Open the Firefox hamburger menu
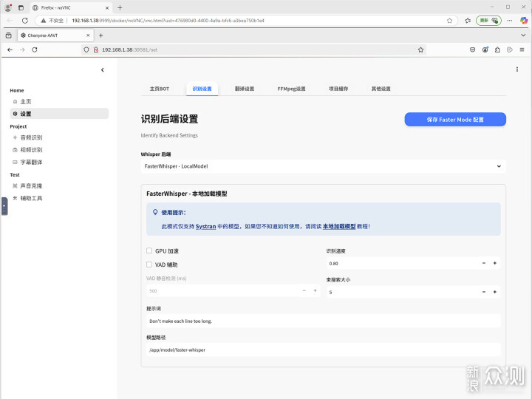 click(522, 50)
